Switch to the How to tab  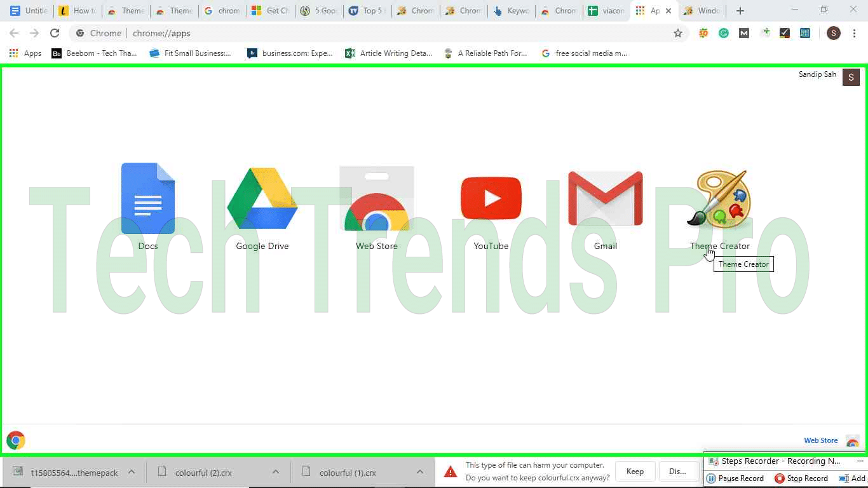[x=78, y=11]
